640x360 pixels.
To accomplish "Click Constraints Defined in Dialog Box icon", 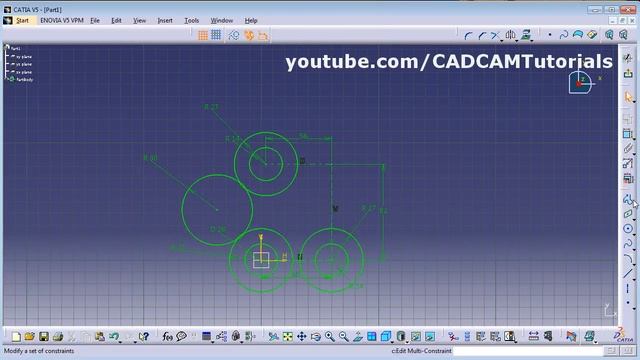I will 628,118.
